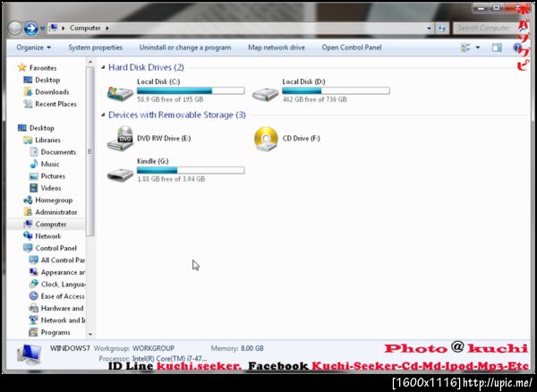Click the Network and Internet icon
Image resolution: width=537 pixels, height=392 pixels.
click(x=34, y=320)
